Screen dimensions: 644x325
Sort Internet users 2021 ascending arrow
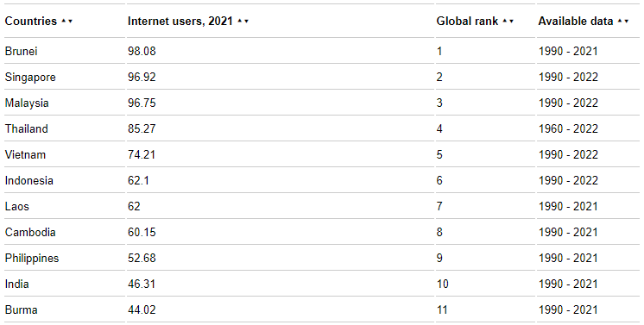tap(240, 21)
